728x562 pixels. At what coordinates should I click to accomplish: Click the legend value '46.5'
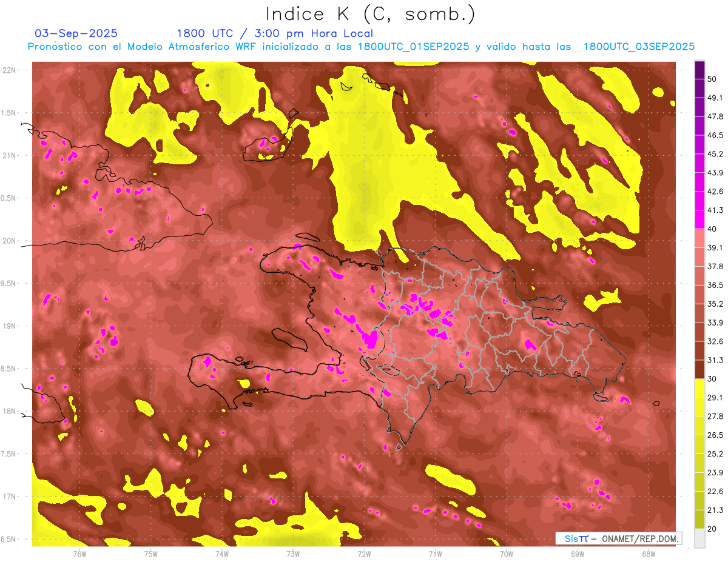(715, 135)
